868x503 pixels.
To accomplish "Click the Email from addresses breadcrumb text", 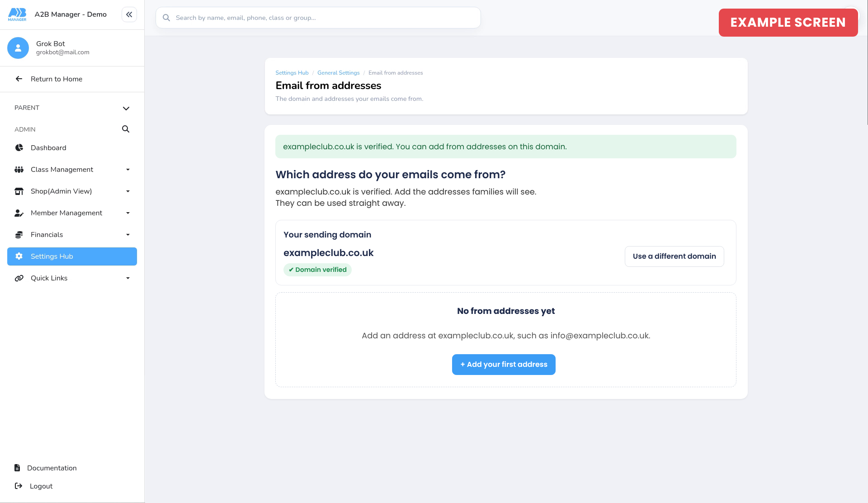I will point(396,73).
